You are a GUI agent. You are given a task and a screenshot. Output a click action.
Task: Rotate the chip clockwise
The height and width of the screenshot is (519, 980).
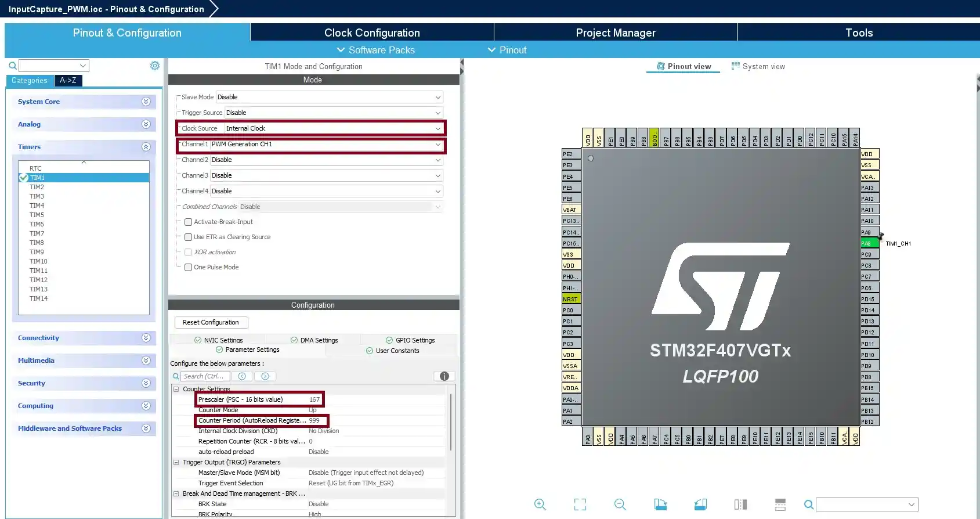pyautogui.click(x=660, y=504)
